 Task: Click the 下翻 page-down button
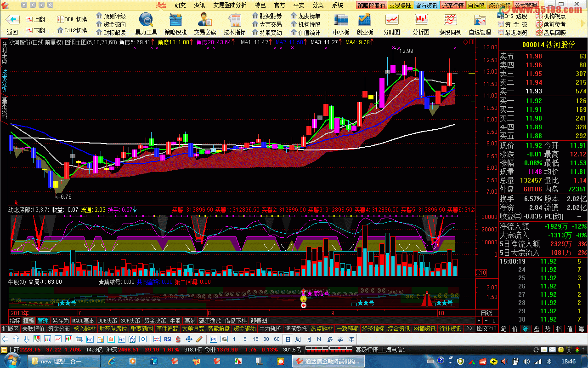34,30
